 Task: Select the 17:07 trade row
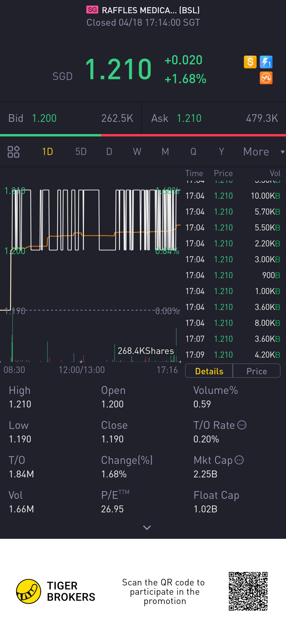233,339
